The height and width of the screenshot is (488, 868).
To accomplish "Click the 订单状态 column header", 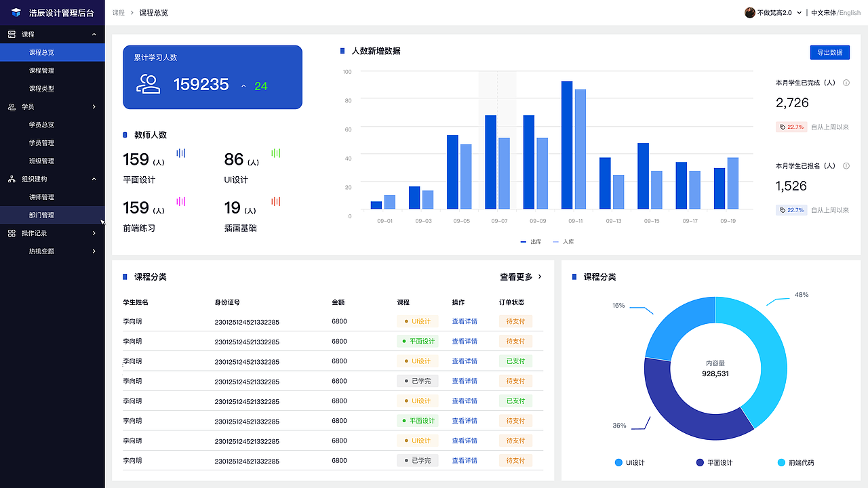I will (511, 302).
